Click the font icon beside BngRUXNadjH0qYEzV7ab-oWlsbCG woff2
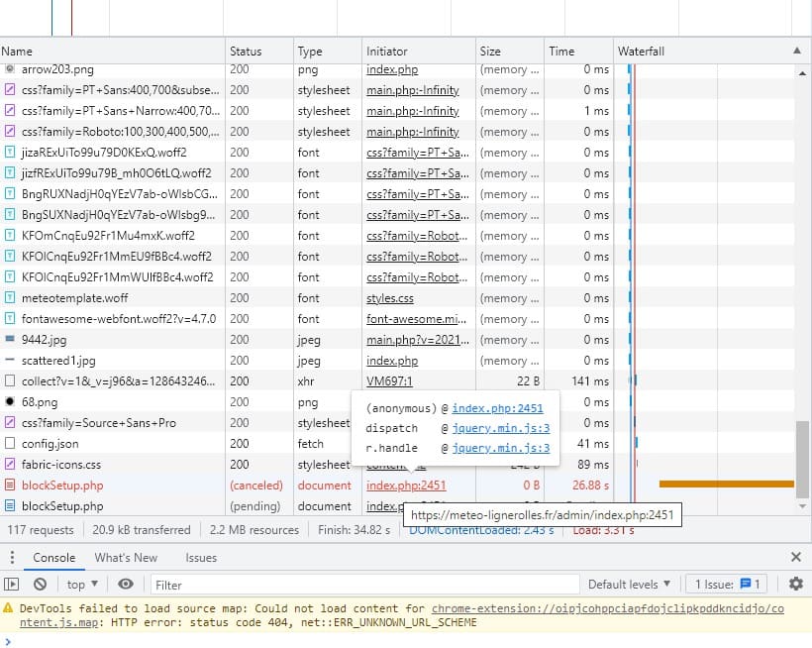 [x=10, y=194]
